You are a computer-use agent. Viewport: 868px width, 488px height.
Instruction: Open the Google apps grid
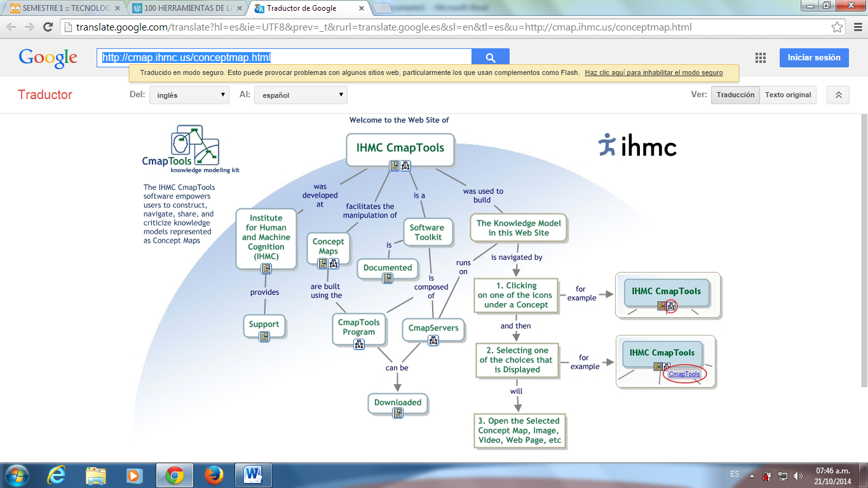pos(761,58)
